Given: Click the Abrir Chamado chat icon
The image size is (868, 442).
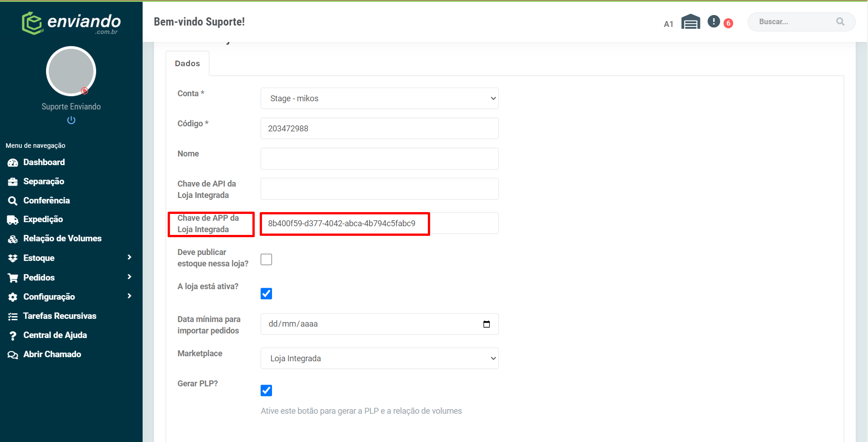Looking at the screenshot, I should 13,355.
